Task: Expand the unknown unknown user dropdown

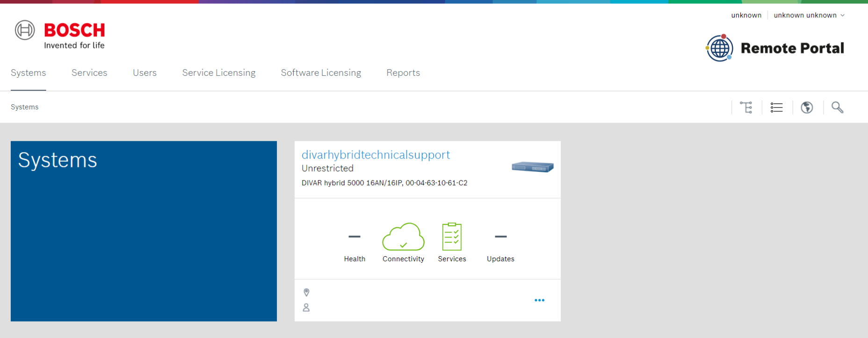Action: pos(809,15)
